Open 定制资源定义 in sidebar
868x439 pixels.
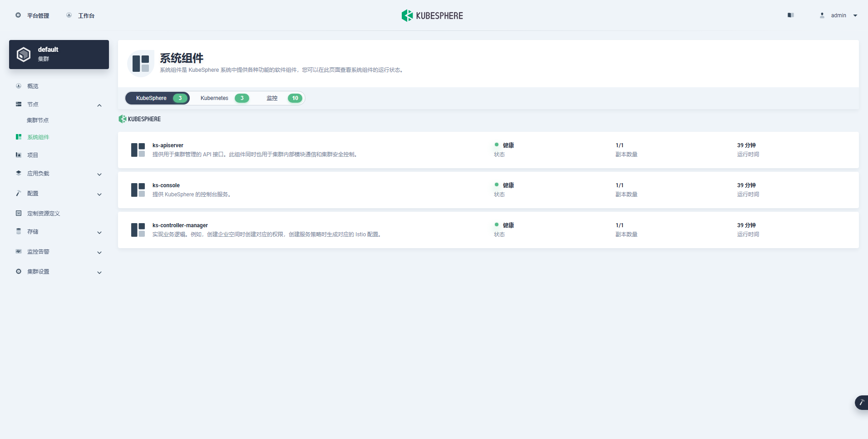click(44, 213)
